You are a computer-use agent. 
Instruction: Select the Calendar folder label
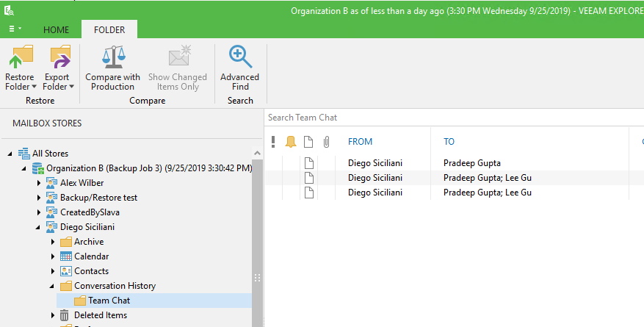[x=92, y=256]
